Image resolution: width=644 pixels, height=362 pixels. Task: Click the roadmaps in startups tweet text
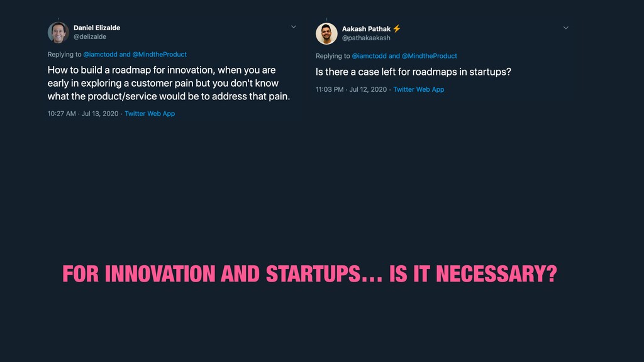(414, 72)
